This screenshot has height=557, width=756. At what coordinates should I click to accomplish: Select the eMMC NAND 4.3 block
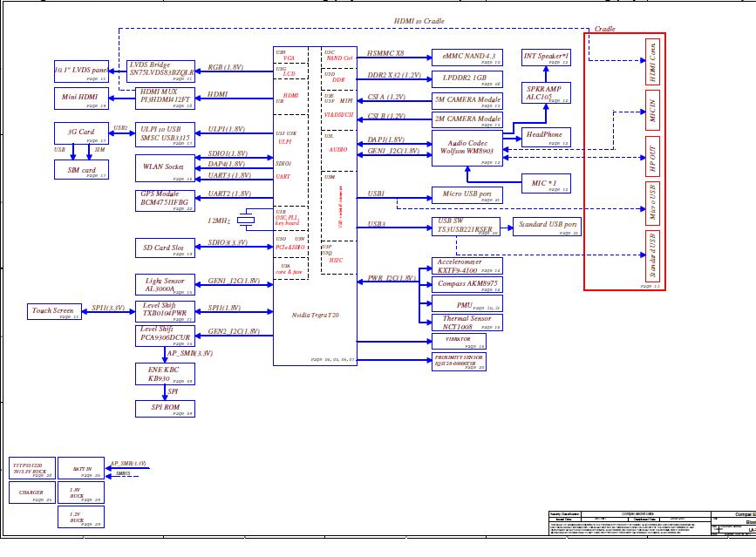(x=467, y=58)
